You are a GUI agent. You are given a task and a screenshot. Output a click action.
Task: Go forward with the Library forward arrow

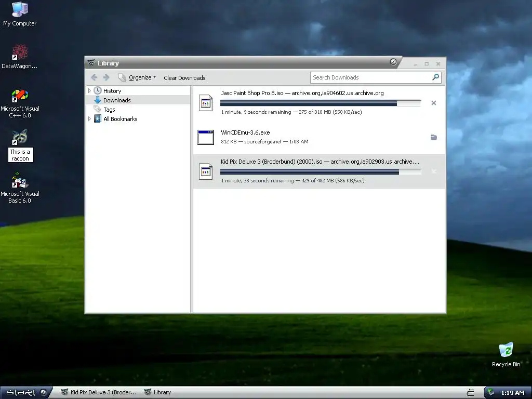106,77
